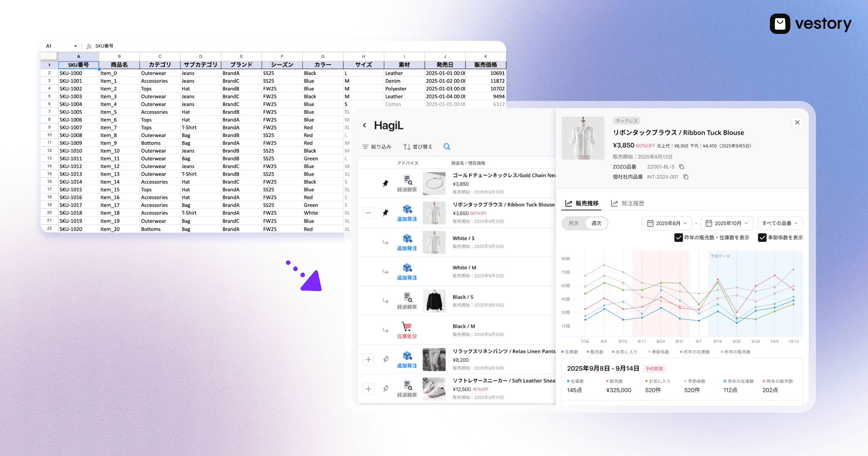Toggle the 昨年の在庫数 series in chart legend
868x456 pixels.
click(x=695, y=352)
